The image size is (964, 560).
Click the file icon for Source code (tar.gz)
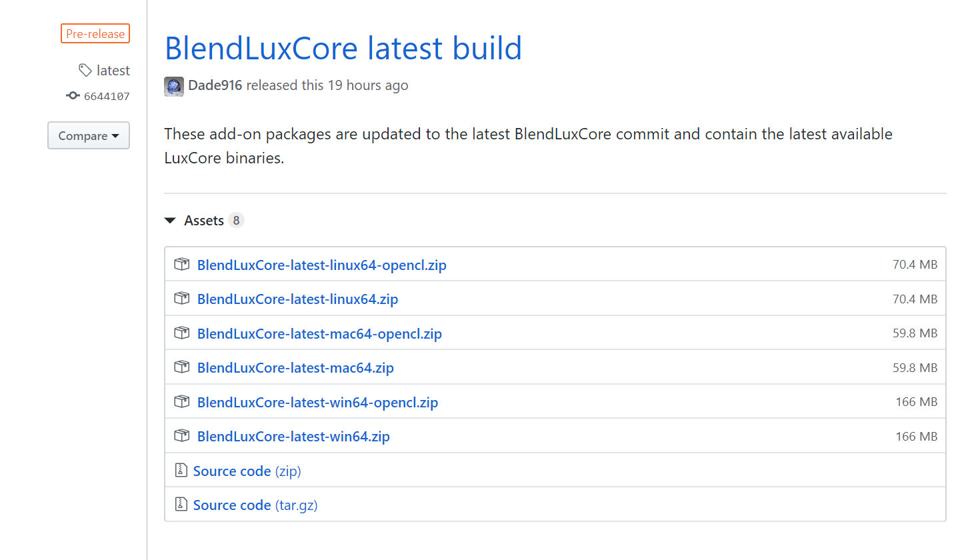(181, 505)
